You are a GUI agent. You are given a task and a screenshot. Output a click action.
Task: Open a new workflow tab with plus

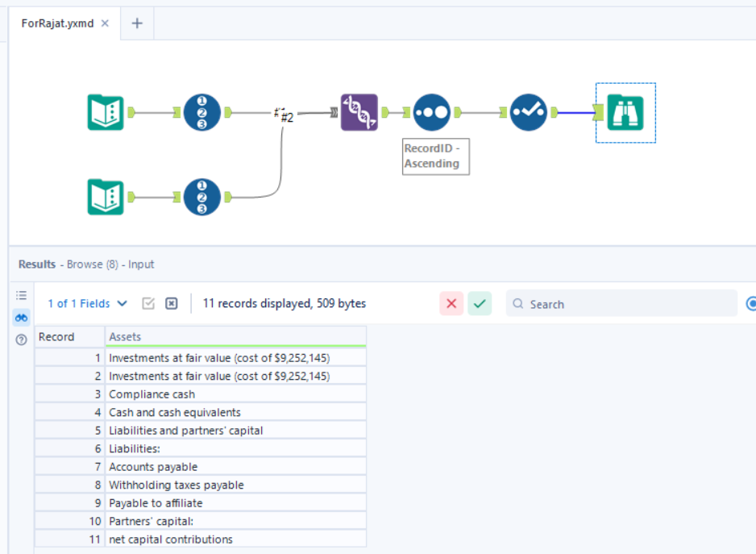pos(137,23)
